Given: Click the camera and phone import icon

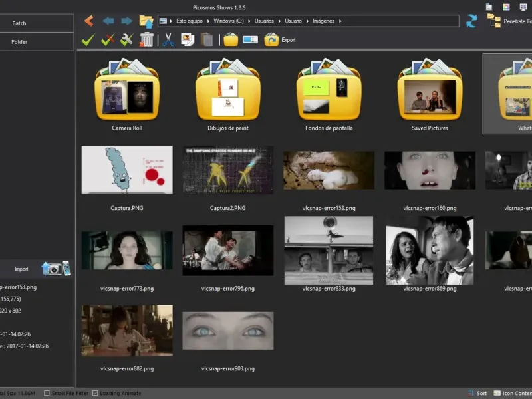Looking at the screenshot, I should [56, 269].
